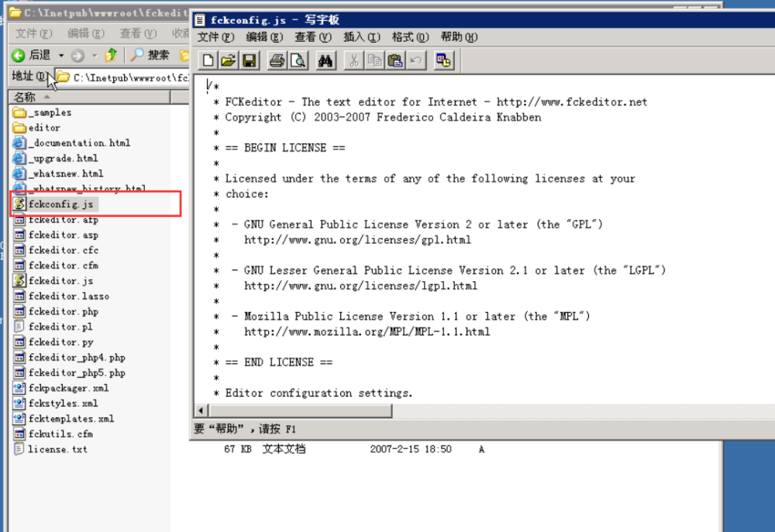
Task: Open the 查看 menu in Explorer window
Action: (x=139, y=33)
